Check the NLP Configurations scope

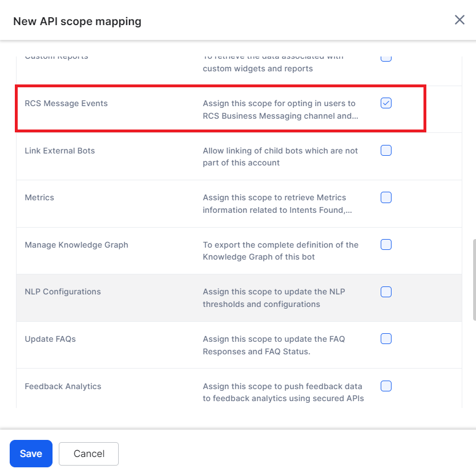(386, 292)
